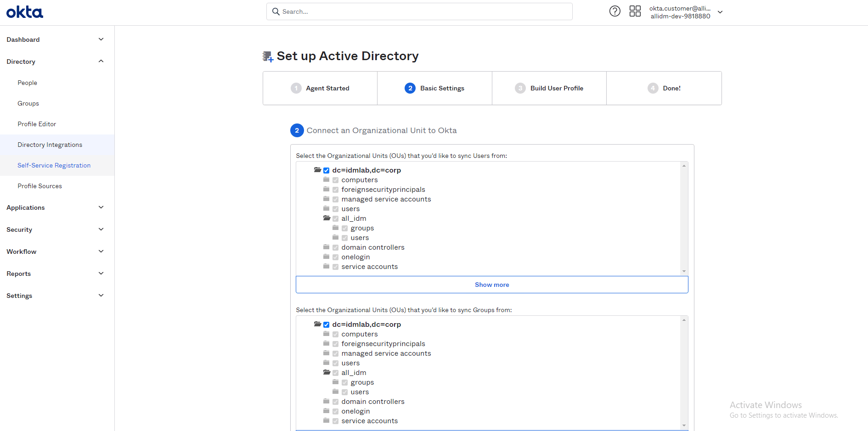Click service accounts folder icon in Users sync tree

(326, 266)
